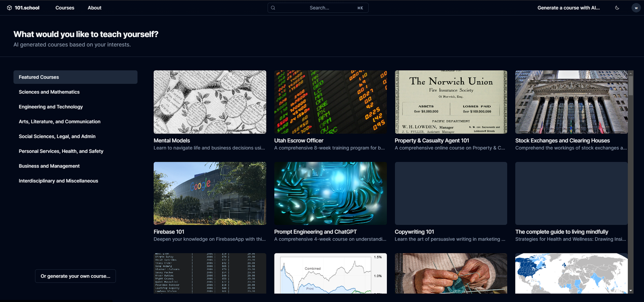This screenshot has width=644, height=302.
Task: Click the scrollbar down arrow
Action: click(x=631, y=290)
